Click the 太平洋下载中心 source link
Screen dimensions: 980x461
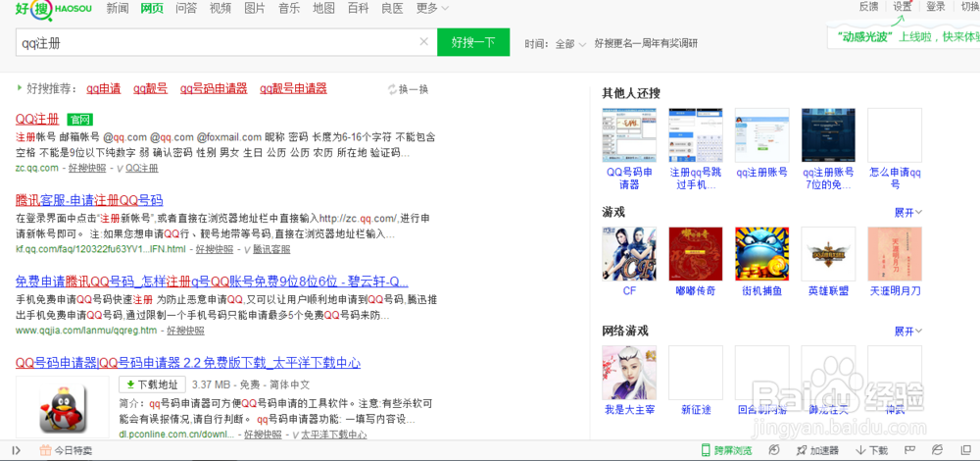pyautogui.click(x=333, y=435)
